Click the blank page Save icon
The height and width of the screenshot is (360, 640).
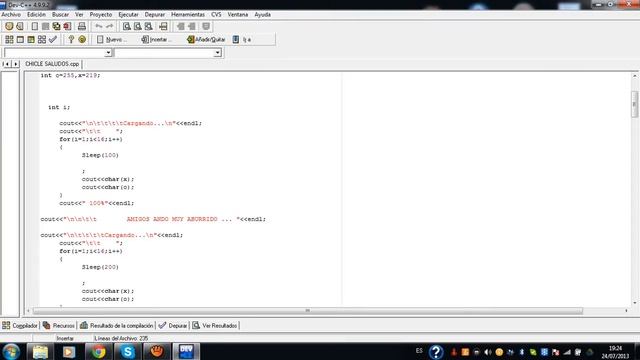tap(35, 26)
